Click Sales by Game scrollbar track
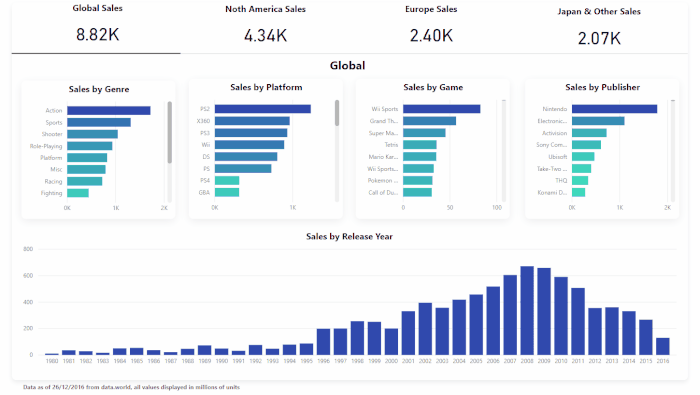The image size is (700, 395). pos(504,150)
